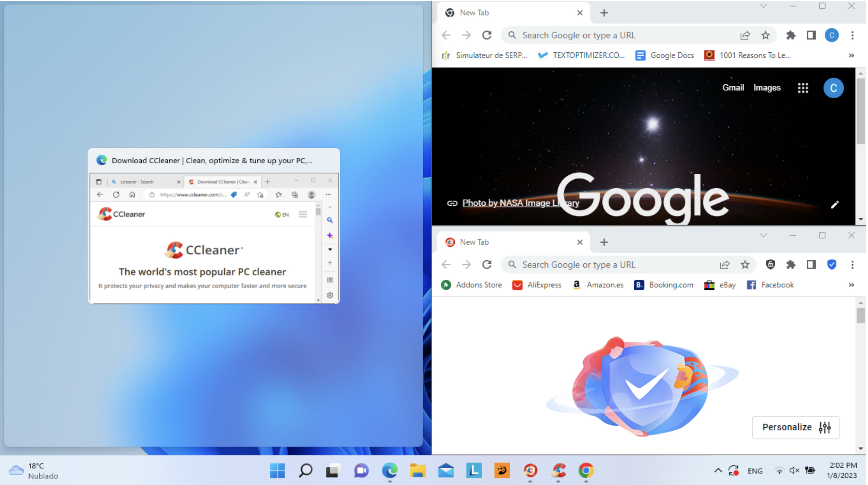Click the Personalize button
868x485 pixels.
tap(796, 427)
